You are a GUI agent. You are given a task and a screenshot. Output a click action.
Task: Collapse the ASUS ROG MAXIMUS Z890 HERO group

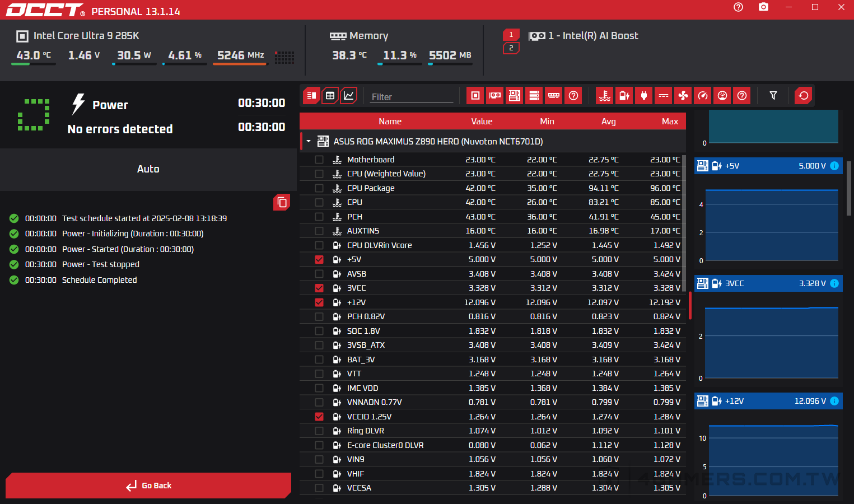pos(309,141)
